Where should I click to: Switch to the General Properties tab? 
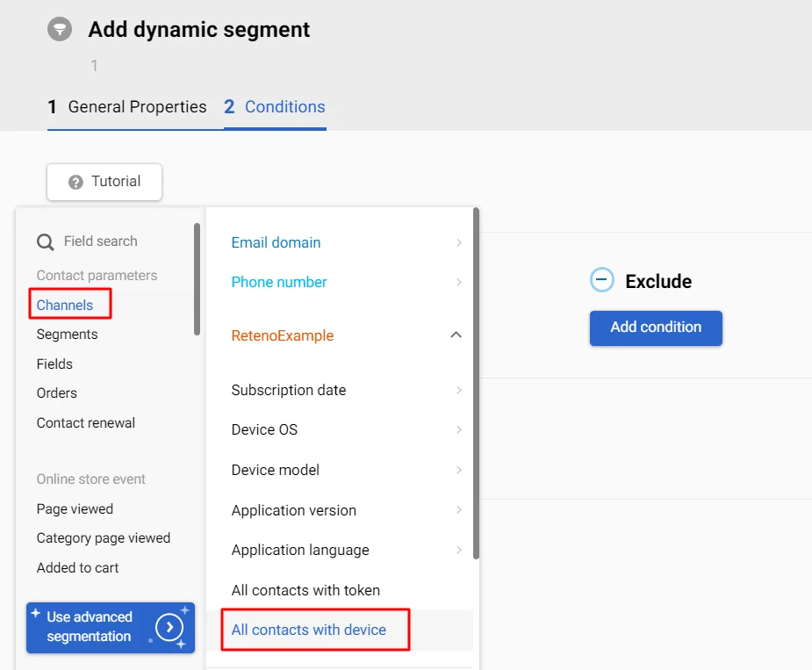(x=127, y=107)
